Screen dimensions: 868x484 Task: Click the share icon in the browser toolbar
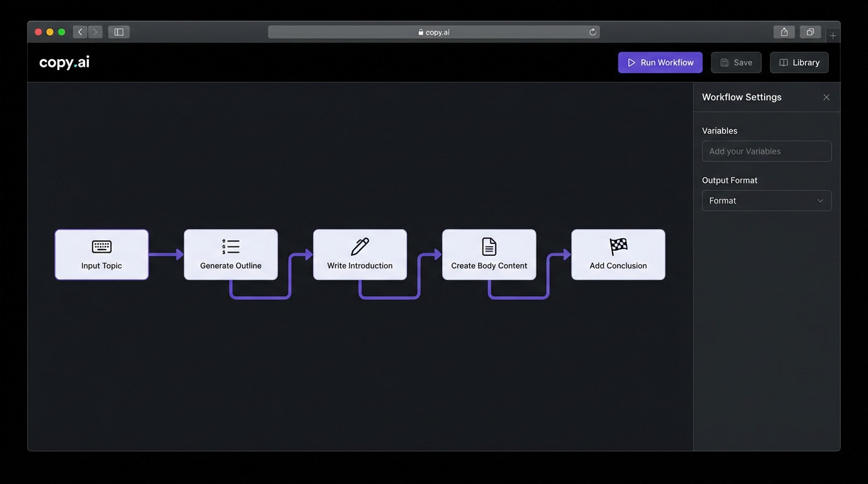[783, 31]
